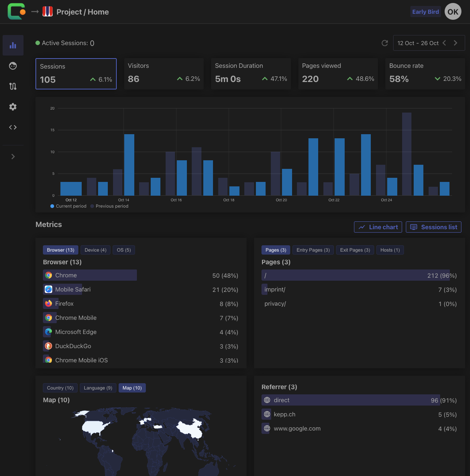Viewport: 470px width, 476px height.
Task: Go to next date range
Action: click(455, 43)
